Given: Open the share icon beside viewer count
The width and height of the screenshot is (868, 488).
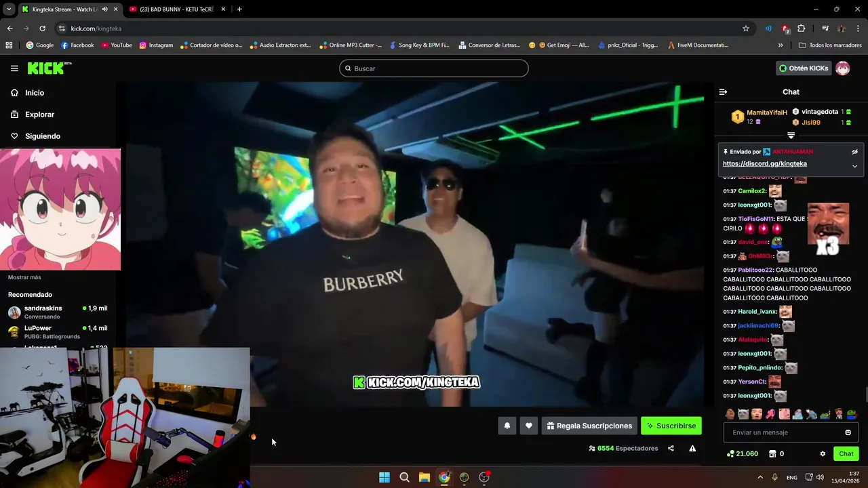Looking at the screenshot, I should click(x=671, y=448).
